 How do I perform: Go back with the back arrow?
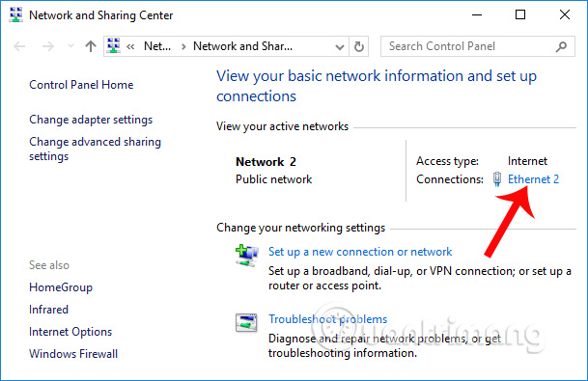click(19, 46)
